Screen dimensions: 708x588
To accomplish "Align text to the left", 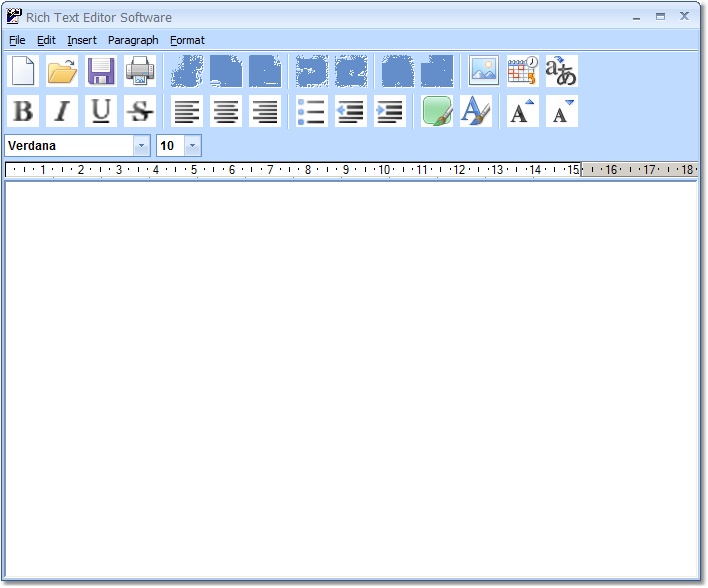I will coord(187,111).
